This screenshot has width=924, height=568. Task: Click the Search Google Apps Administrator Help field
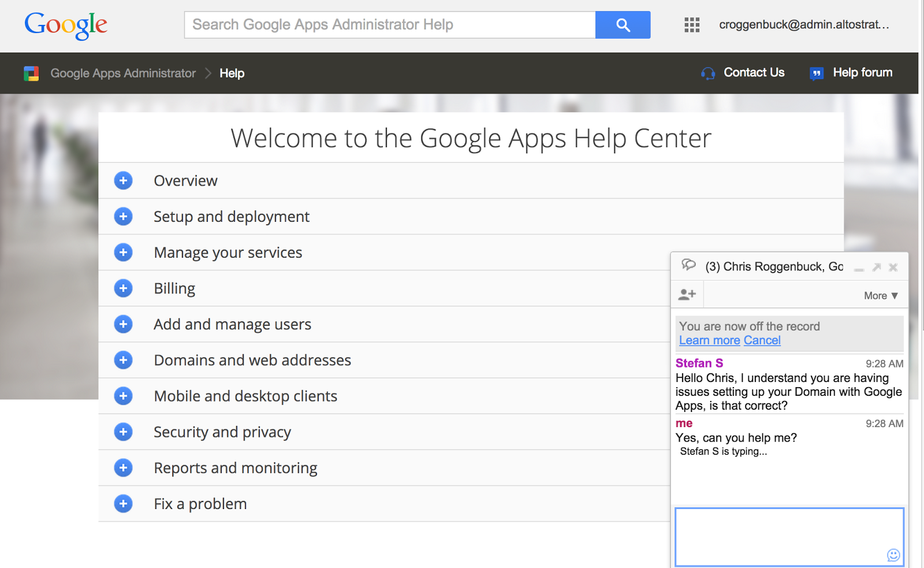point(390,25)
